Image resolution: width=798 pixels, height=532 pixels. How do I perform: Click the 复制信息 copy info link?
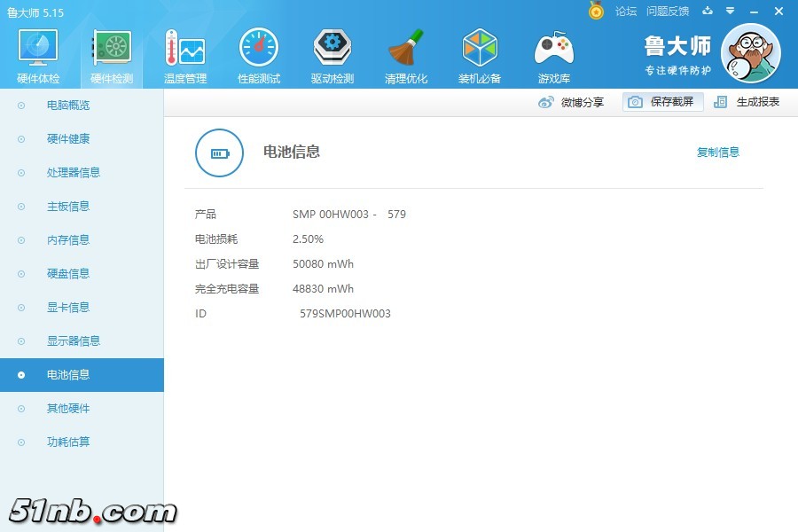click(x=718, y=152)
